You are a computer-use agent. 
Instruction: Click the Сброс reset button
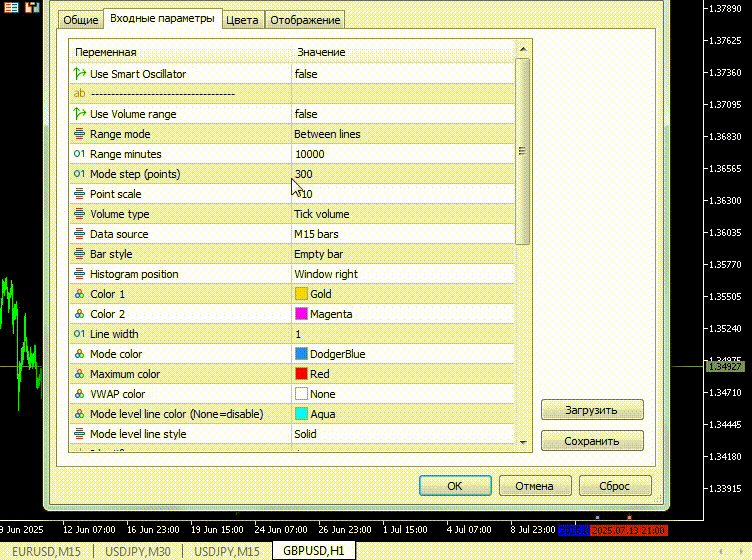point(615,486)
